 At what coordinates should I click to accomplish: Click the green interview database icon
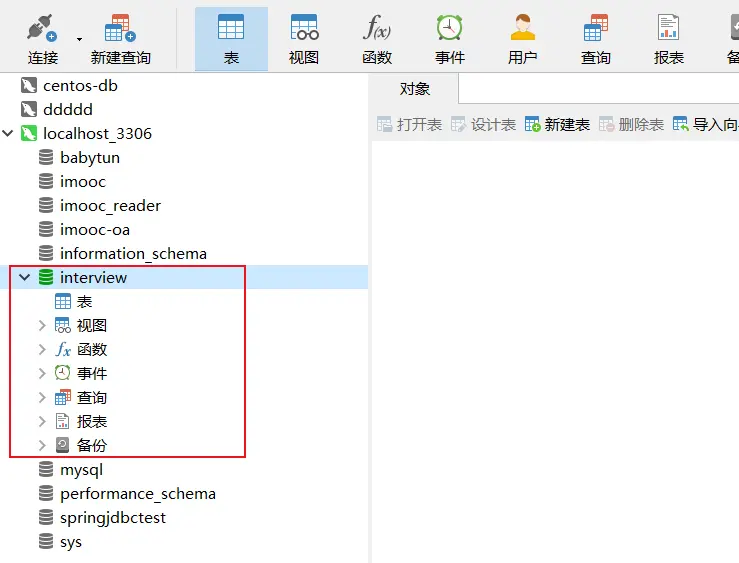click(46, 277)
